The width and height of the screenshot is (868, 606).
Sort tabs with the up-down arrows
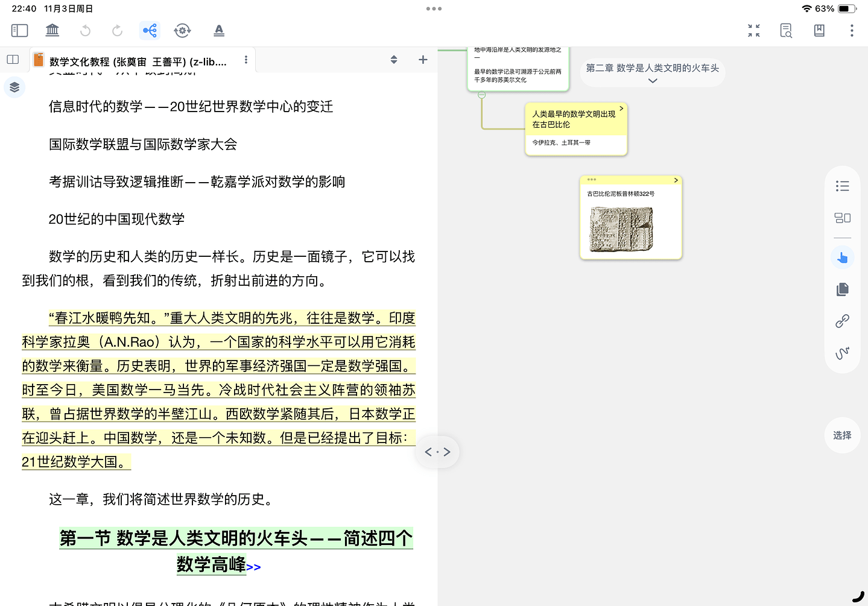click(x=394, y=60)
